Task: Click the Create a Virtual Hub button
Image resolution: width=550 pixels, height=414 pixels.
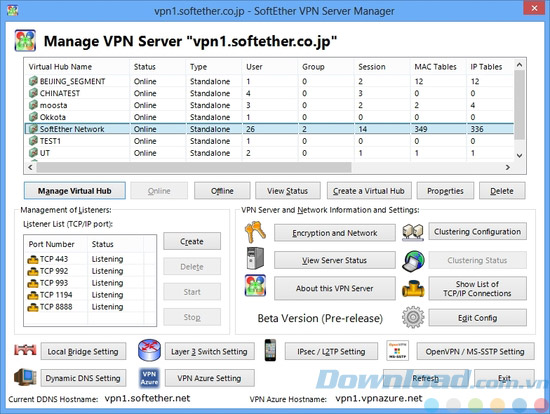Action: (369, 191)
